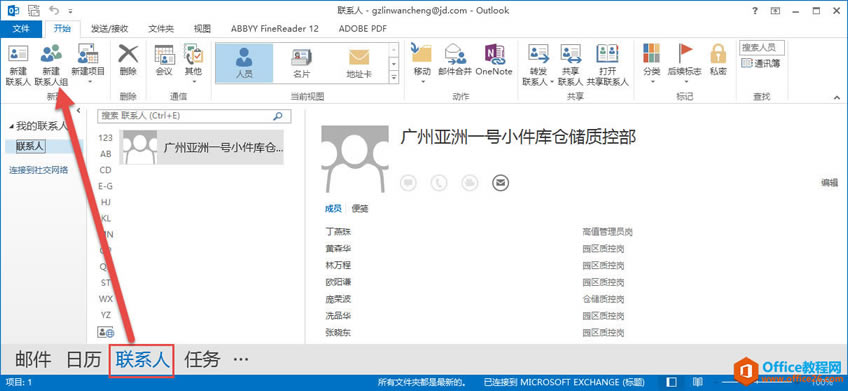Switch to Address Card (地址卡) view
This screenshot has width=848, height=391.
point(359,63)
